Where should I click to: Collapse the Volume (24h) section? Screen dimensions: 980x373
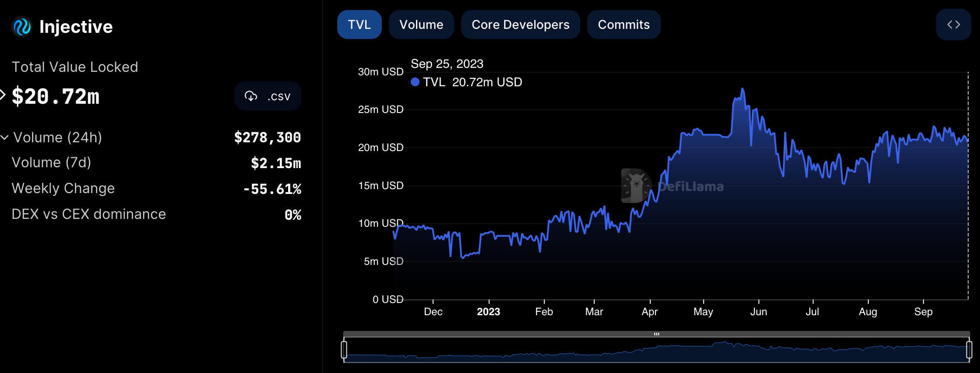click(x=5, y=137)
